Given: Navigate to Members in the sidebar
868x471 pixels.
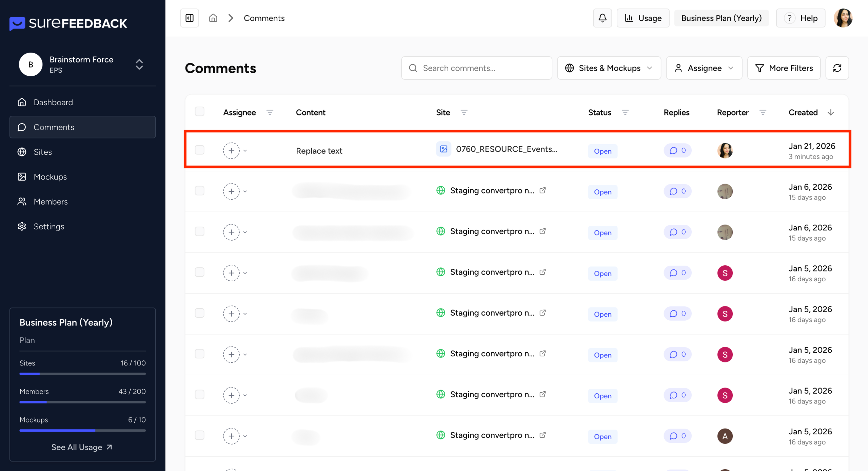Looking at the screenshot, I should (x=51, y=202).
